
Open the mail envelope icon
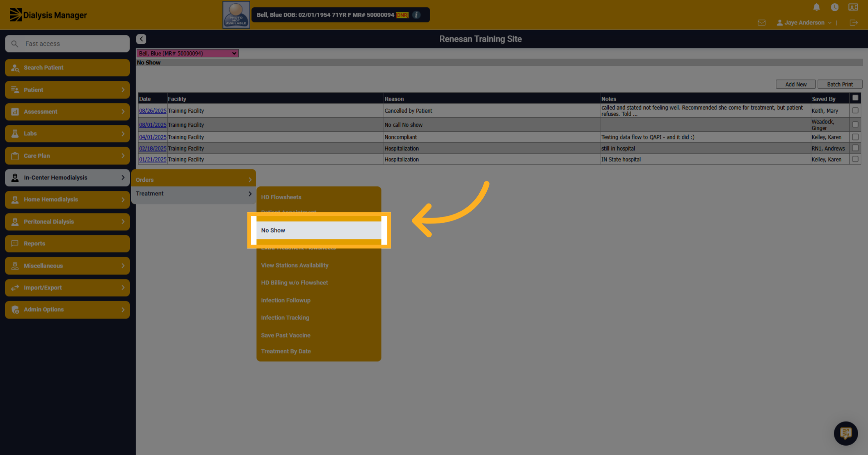click(762, 23)
